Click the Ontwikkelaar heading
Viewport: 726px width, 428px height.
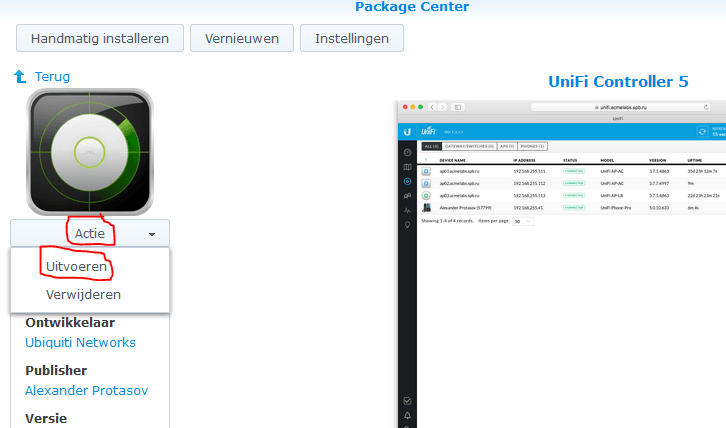click(70, 322)
